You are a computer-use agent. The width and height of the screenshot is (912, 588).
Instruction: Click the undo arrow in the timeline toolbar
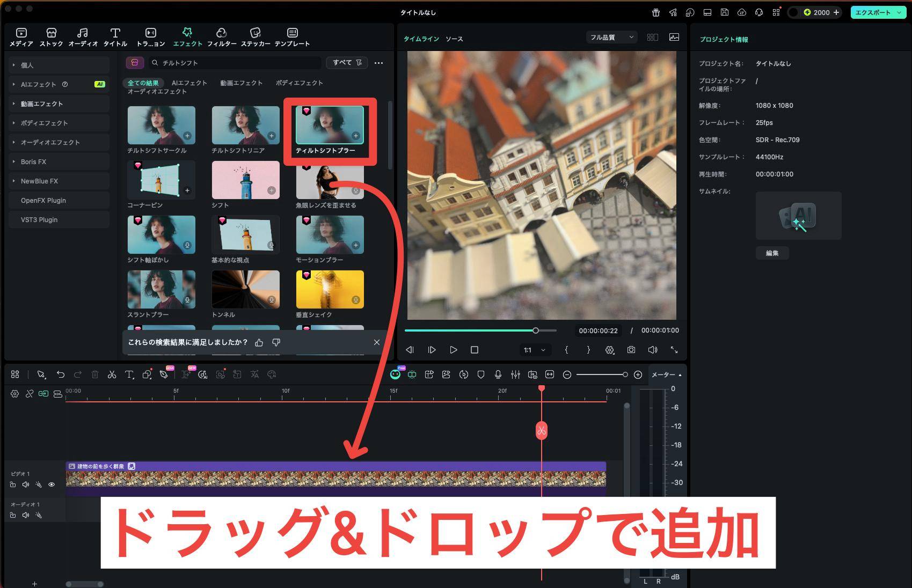[61, 374]
